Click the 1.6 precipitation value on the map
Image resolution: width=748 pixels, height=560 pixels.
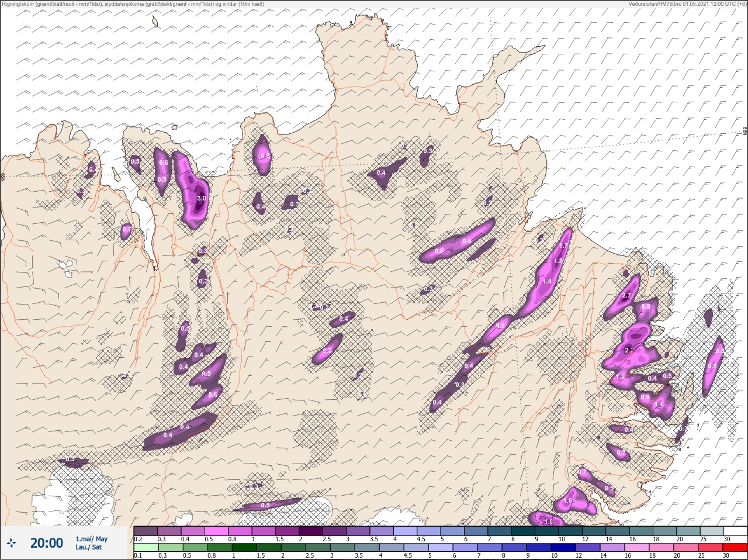coord(567,501)
